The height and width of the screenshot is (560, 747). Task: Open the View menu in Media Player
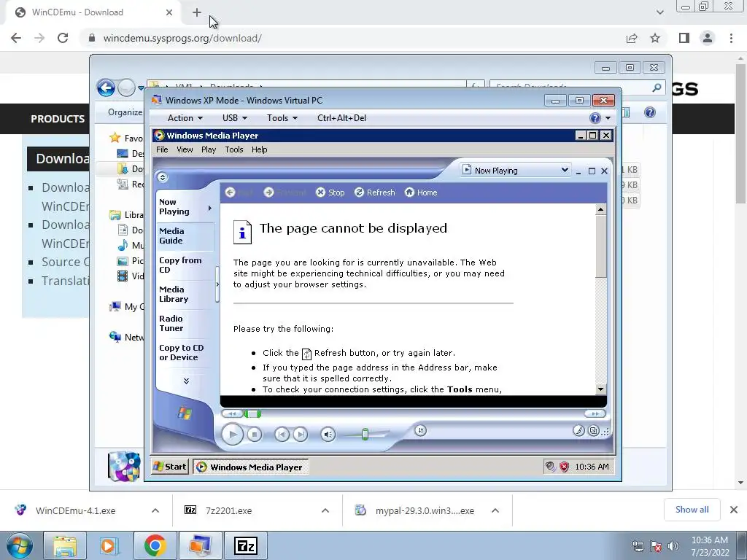(x=185, y=149)
